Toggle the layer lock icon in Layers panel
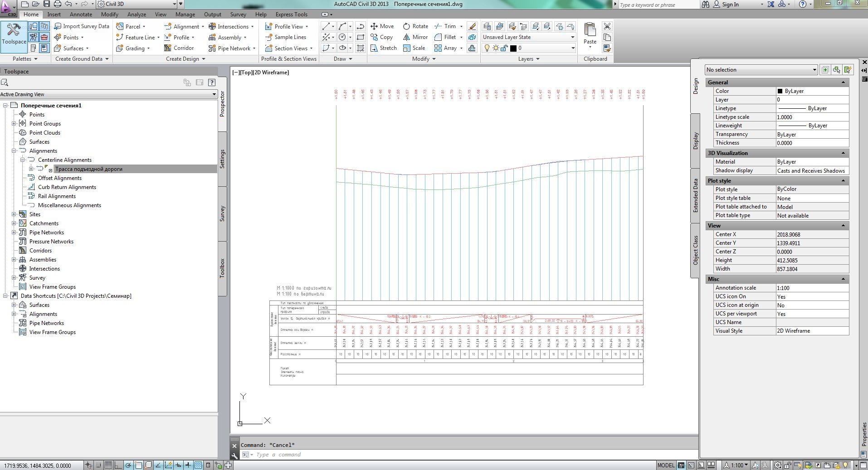868x470 pixels. click(504, 48)
